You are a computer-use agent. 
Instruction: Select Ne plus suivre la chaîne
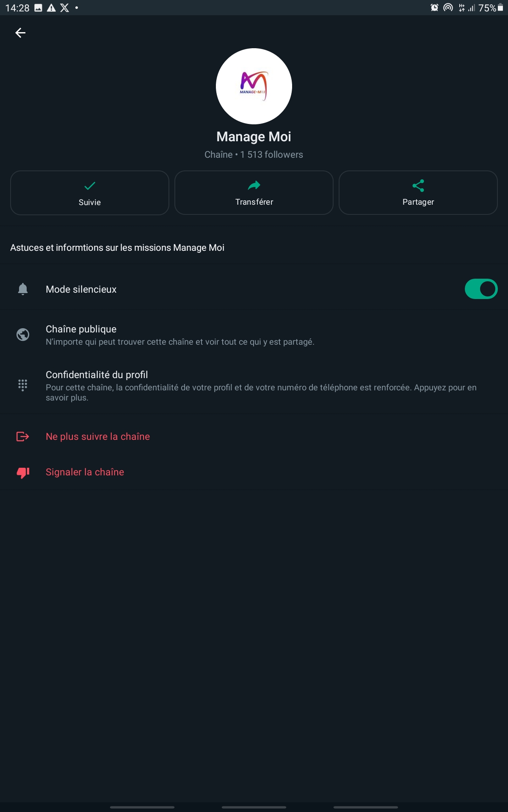click(x=98, y=436)
